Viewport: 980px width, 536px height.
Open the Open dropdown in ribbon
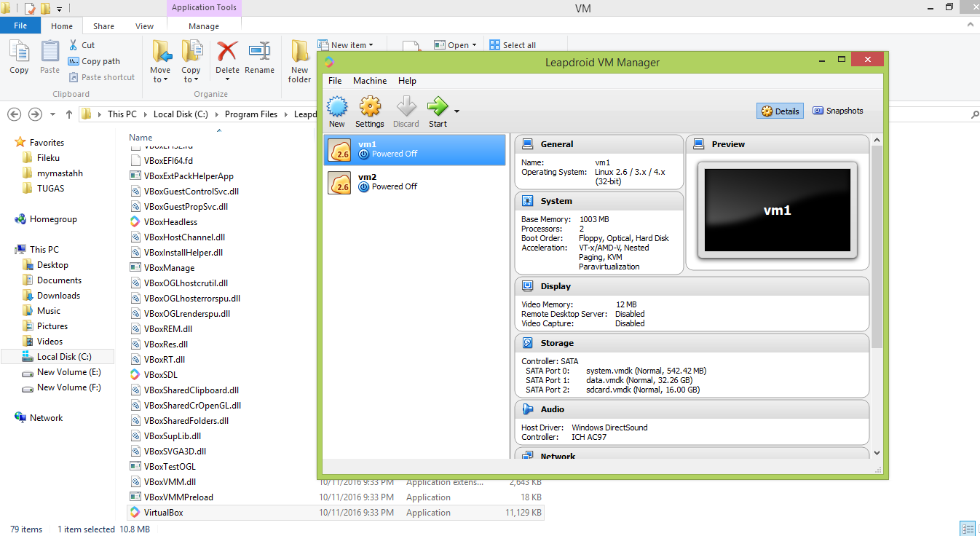coord(455,45)
